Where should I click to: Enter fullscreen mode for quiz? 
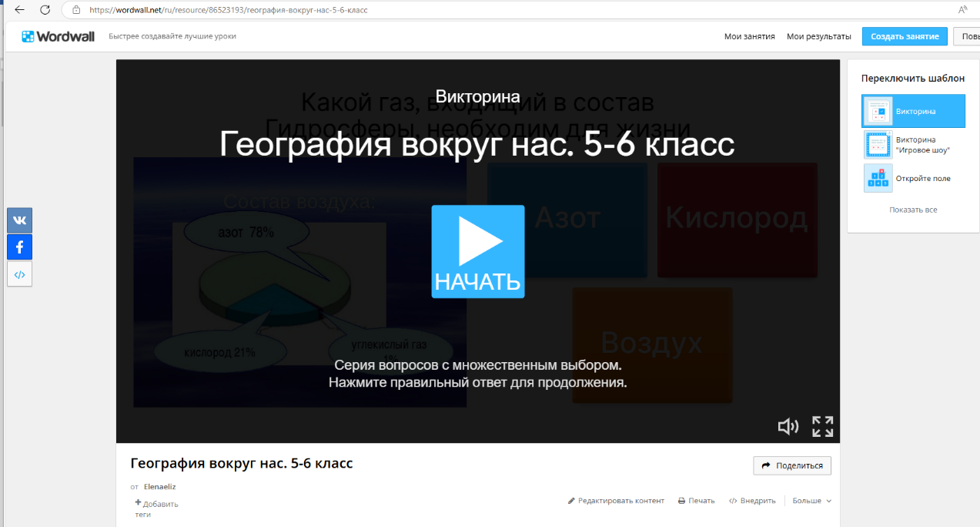tap(823, 426)
